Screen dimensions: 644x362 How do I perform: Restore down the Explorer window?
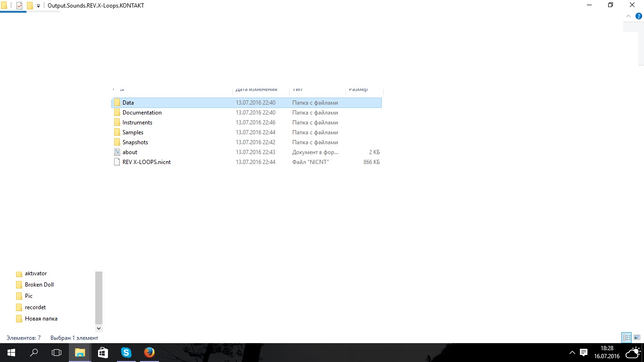[611, 5]
